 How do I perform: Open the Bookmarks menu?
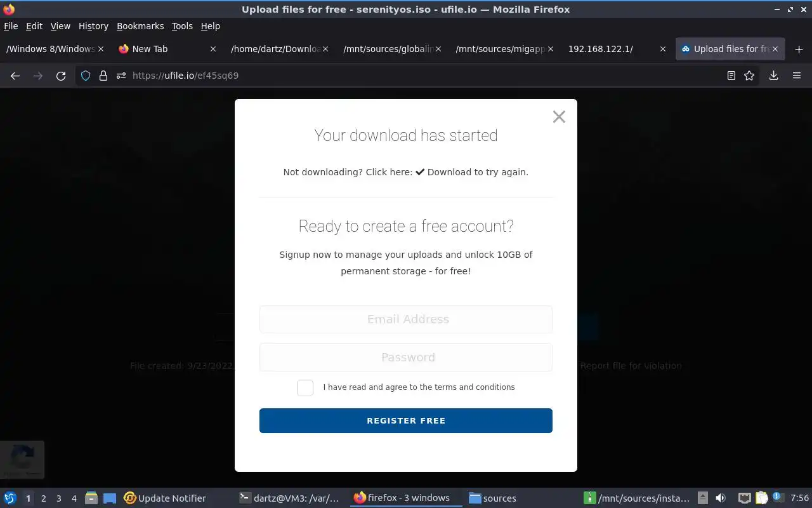140,26
